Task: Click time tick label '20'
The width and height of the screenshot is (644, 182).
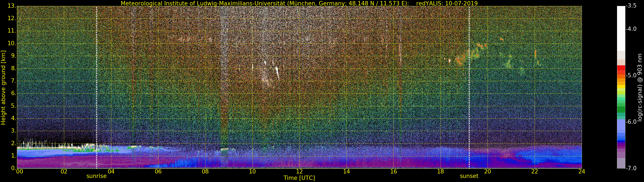Action: pos(488,171)
